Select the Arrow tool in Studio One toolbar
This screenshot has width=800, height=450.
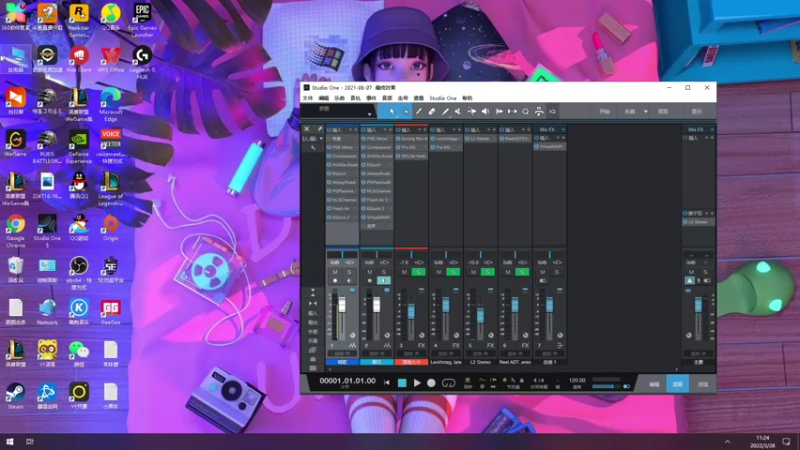coord(392,111)
